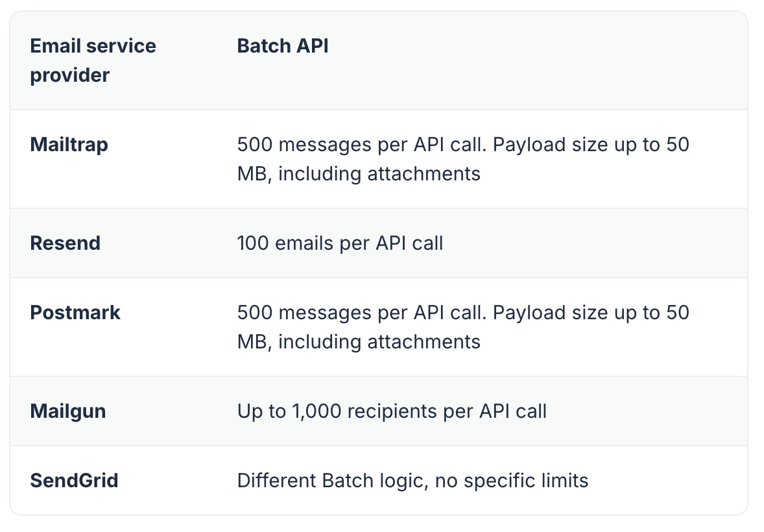The height and width of the screenshot is (532, 764).
Task: Click Mailtrap's 'MB, including attachments' line
Action: click(x=359, y=174)
